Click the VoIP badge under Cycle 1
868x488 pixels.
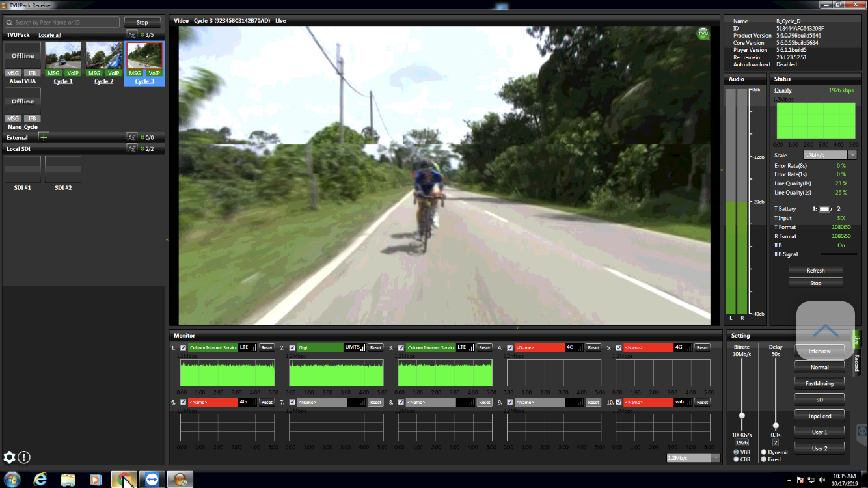tap(72, 73)
